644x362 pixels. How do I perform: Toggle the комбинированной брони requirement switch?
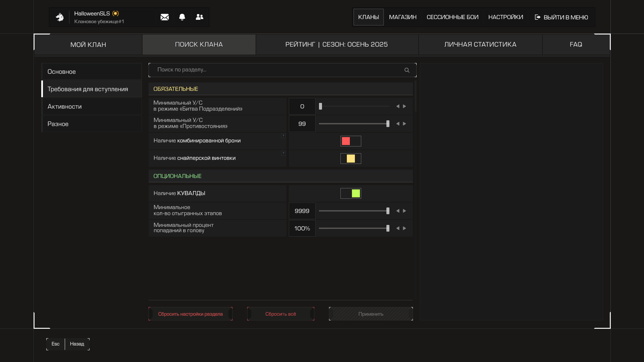pyautogui.click(x=351, y=141)
